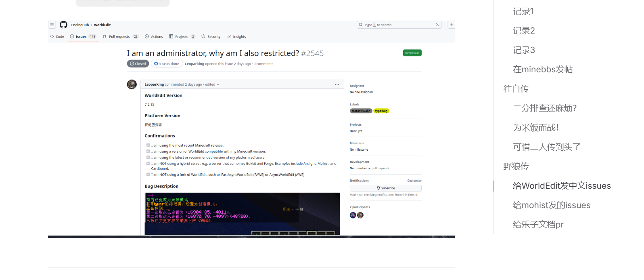Click Leoparking's avatar beside the comment

[132, 84]
